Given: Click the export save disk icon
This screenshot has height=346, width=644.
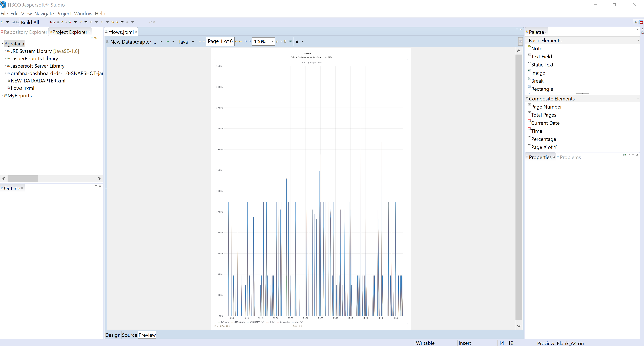Looking at the screenshot, I should pos(297,42).
